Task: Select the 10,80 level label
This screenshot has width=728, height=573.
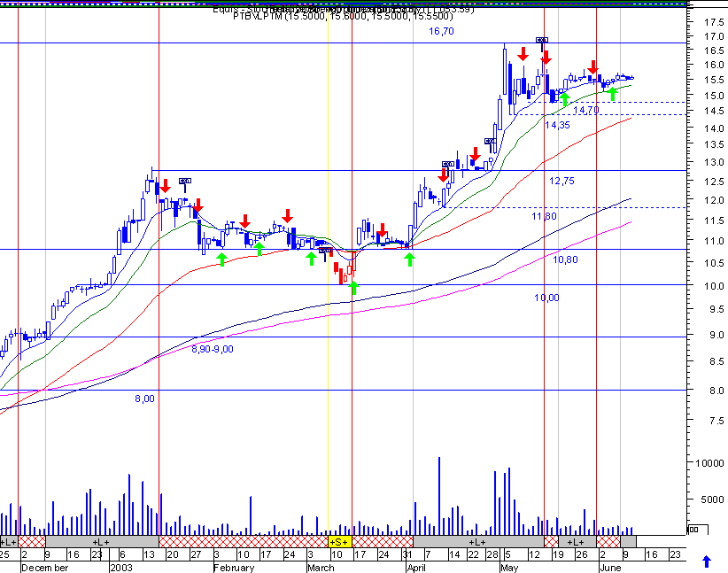Action: click(x=565, y=259)
